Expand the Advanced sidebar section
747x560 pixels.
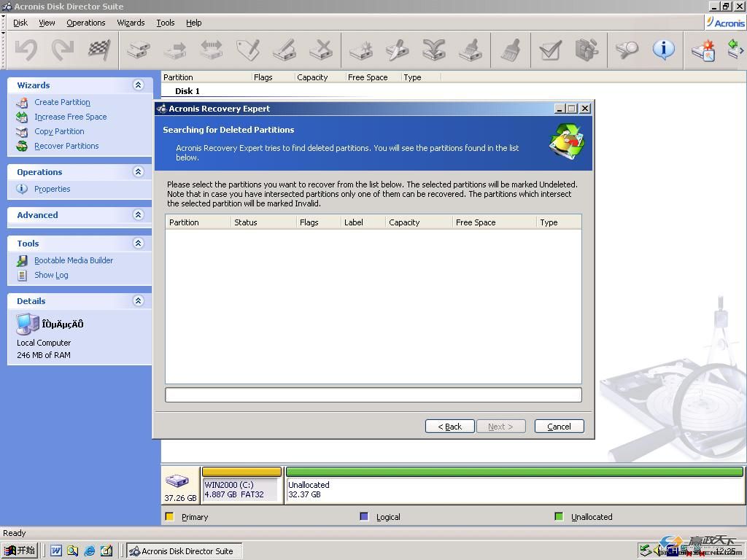pyautogui.click(x=138, y=215)
